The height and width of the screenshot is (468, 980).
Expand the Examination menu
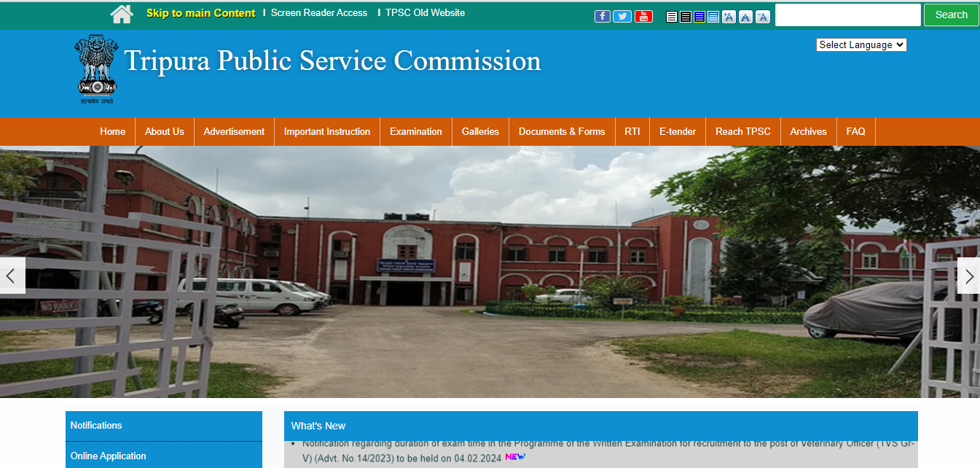click(415, 132)
